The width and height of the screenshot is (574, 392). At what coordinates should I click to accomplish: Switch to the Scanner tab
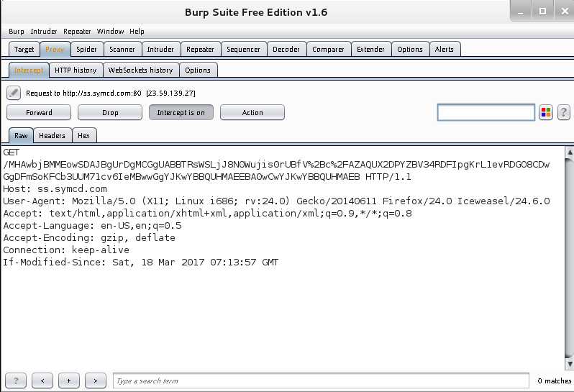coord(122,50)
